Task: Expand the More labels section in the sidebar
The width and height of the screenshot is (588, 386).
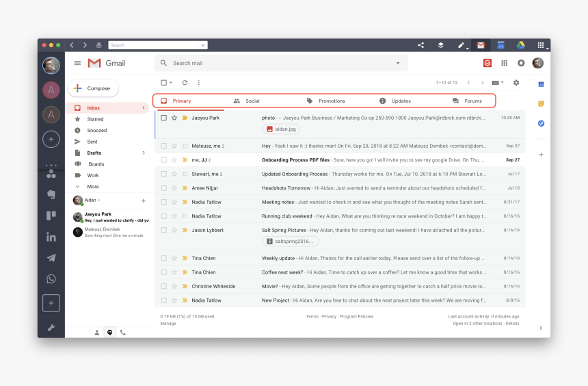Action: [92, 187]
